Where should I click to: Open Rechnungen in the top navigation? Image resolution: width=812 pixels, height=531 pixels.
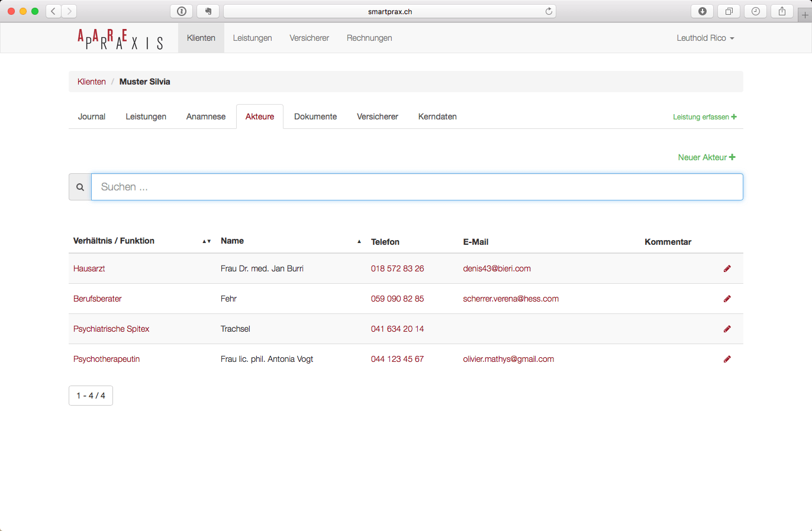pyautogui.click(x=369, y=38)
